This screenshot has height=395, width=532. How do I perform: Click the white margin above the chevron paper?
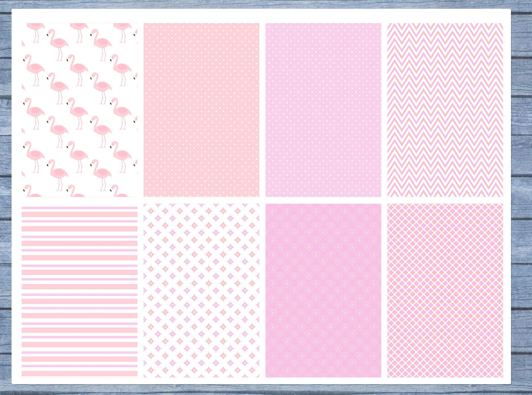445,16
